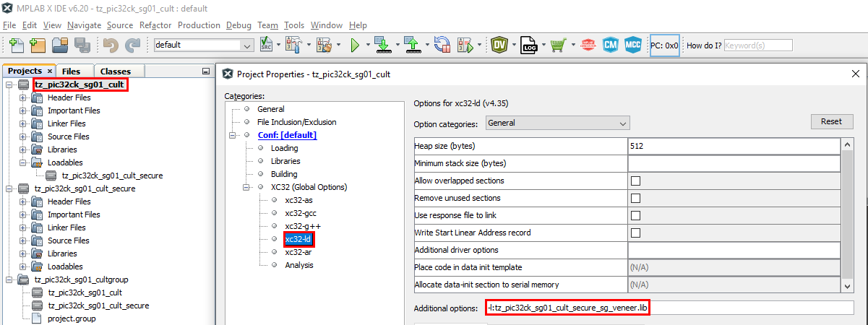
Task: Open the dropdown arrow beside shopping cart icon
Action: click(572, 45)
